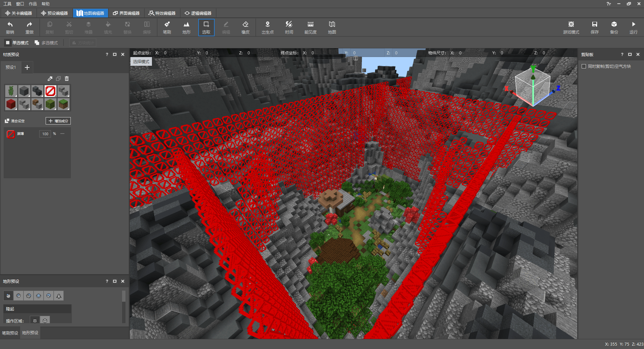Select the cube operation area icon
644x349 pixels.
pyautogui.click(x=45, y=320)
